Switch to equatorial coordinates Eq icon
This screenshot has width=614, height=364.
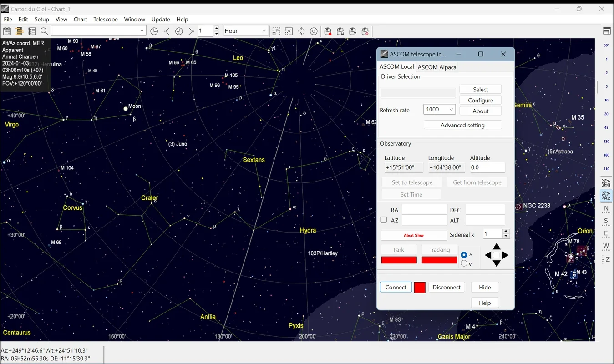606,183
